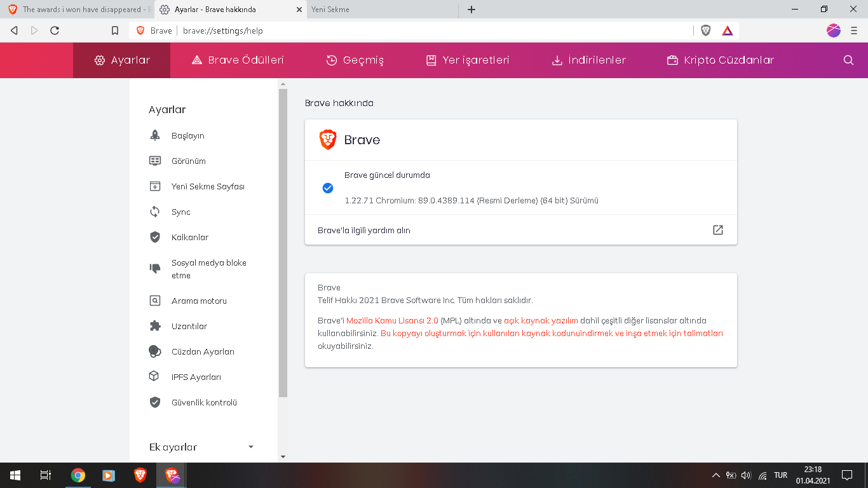Viewport: 868px width, 488px height.
Task: Click the Telif Hakkı 2021 copyright text
Action: (x=425, y=301)
